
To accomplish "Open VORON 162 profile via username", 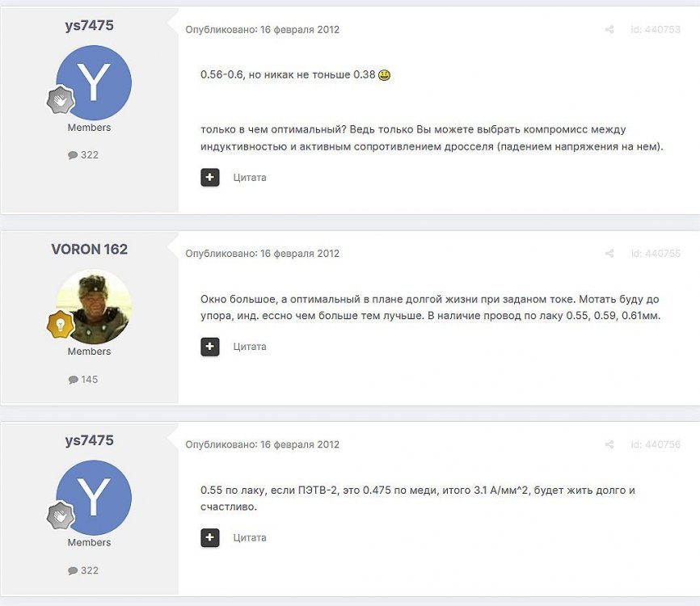I will click(x=89, y=249).
